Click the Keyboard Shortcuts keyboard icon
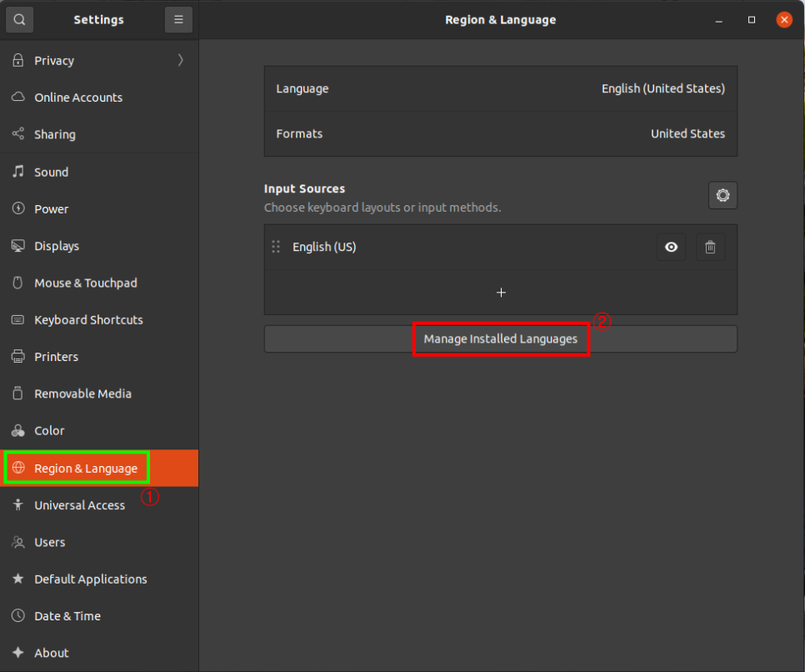 (18, 319)
